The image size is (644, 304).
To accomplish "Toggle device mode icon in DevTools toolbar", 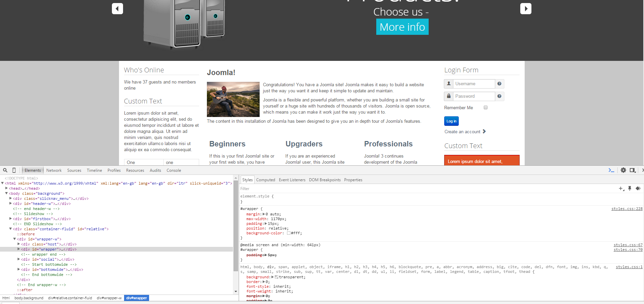I will [x=14, y=170].
